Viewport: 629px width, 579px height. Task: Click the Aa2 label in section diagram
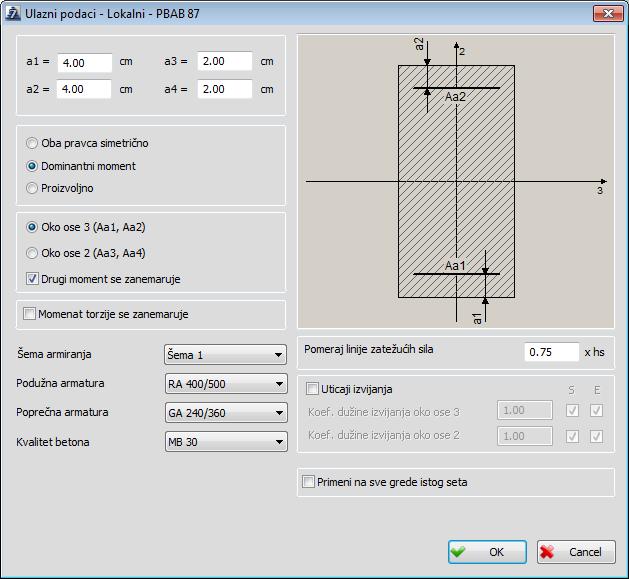tap(455, 97)
